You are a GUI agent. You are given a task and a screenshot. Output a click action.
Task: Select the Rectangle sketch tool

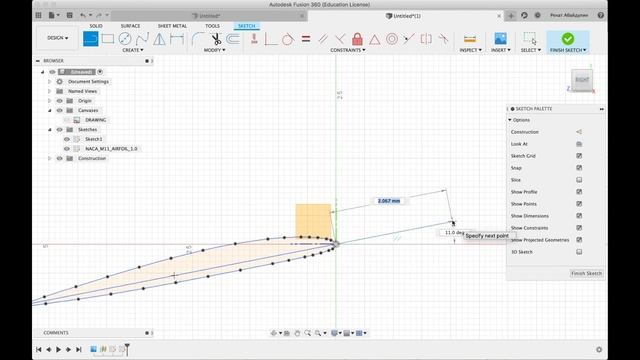pyautogui.click(x=108, y=39)
